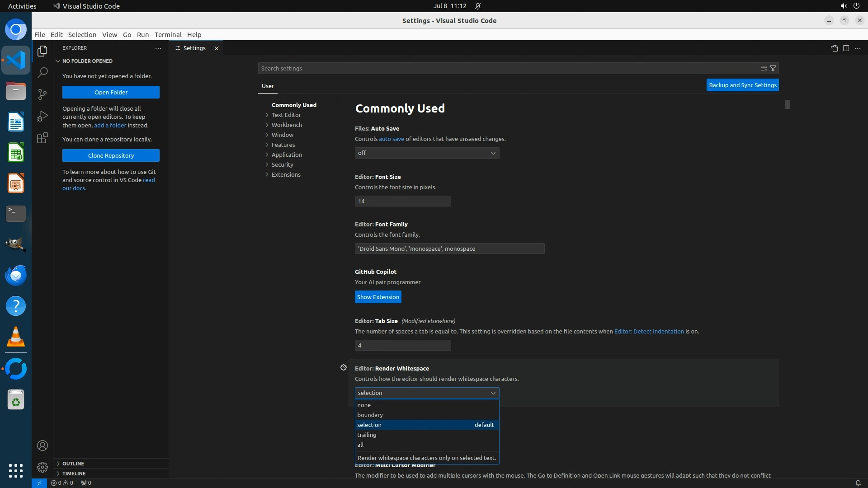
Task: Open the Extensions view
Action: click(42, 138)
